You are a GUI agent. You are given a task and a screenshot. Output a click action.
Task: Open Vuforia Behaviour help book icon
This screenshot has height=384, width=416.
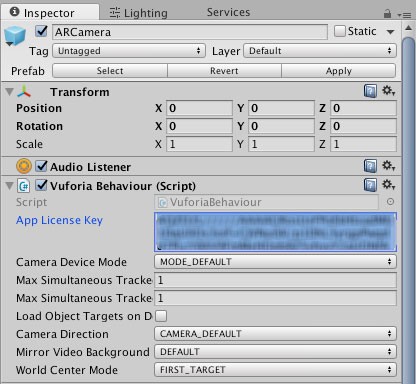(370, 185)
